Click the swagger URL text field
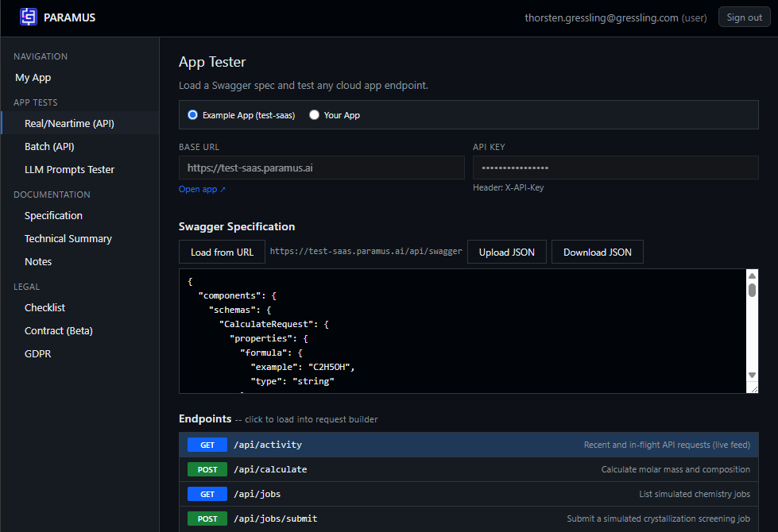The height and width of the screenshot is (532, 778). pyautogui.click(x=366, y=252)
